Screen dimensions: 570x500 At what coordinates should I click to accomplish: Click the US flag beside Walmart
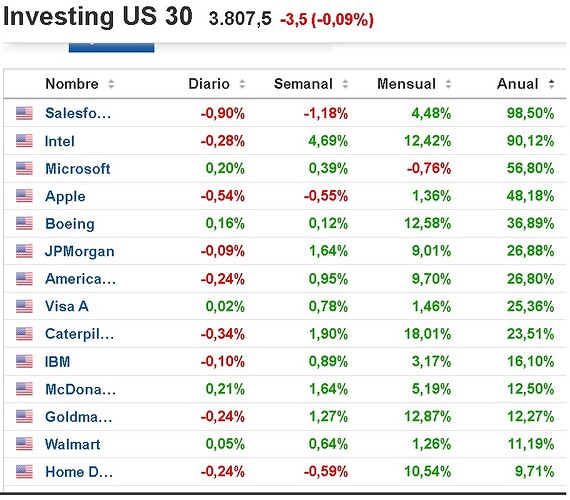pos(24,444)
